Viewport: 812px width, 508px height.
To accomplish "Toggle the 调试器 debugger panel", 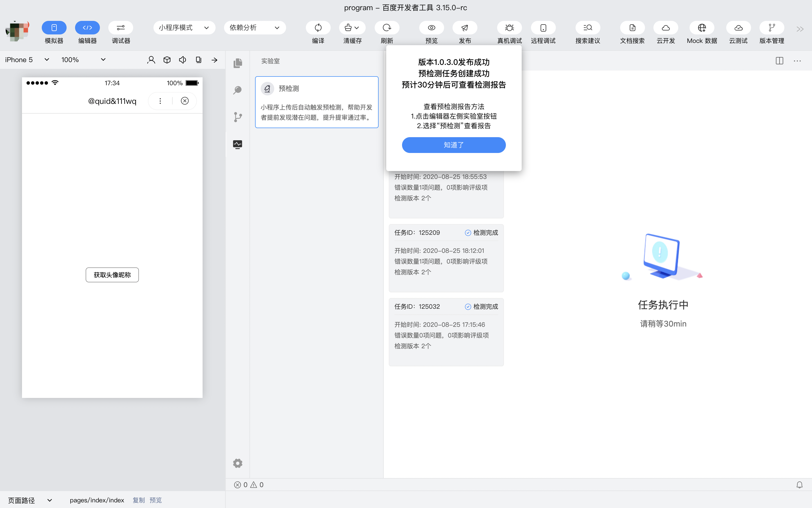I will tap(121, 28).
